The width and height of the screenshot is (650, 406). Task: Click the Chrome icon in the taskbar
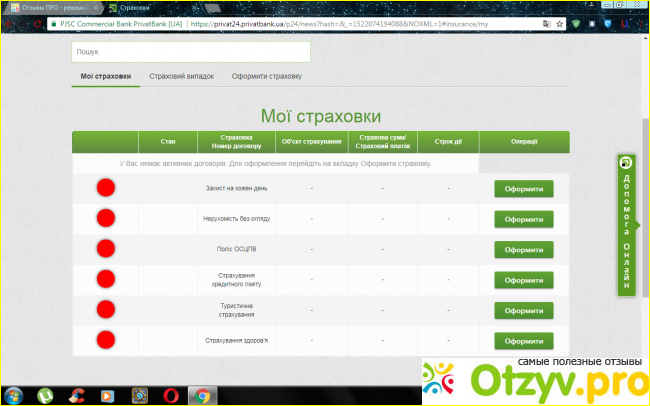[x=202, y=394]
